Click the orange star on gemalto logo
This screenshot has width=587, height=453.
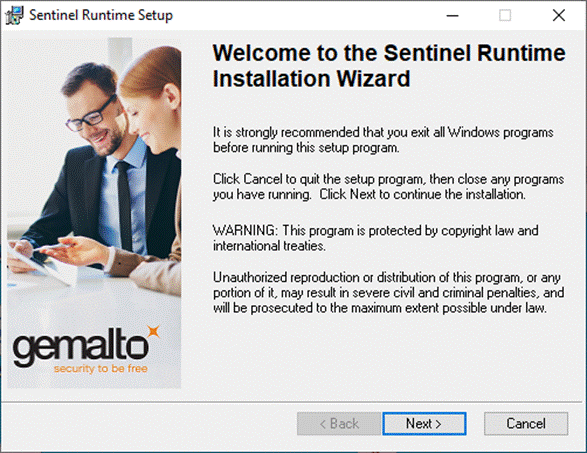click(153, 332)
